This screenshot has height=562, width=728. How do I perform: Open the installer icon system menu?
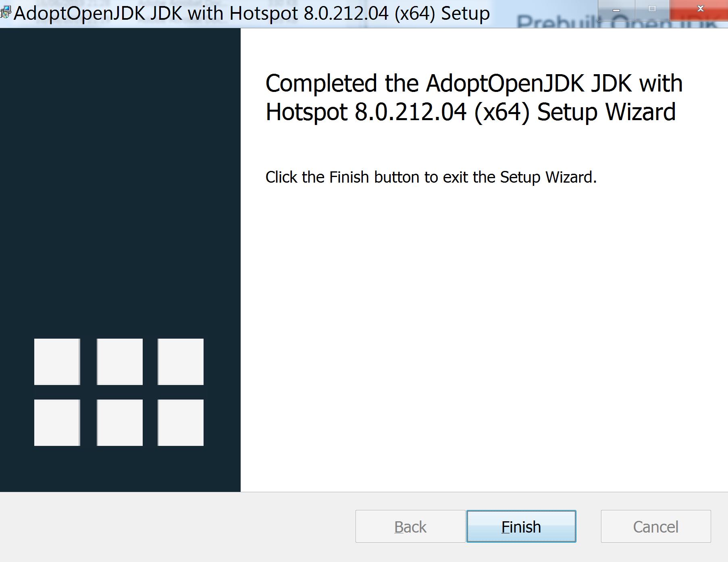(6, 13)
